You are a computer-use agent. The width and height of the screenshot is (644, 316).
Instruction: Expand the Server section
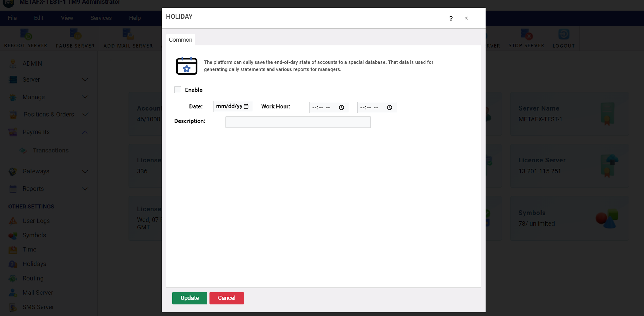coord(85,79)
